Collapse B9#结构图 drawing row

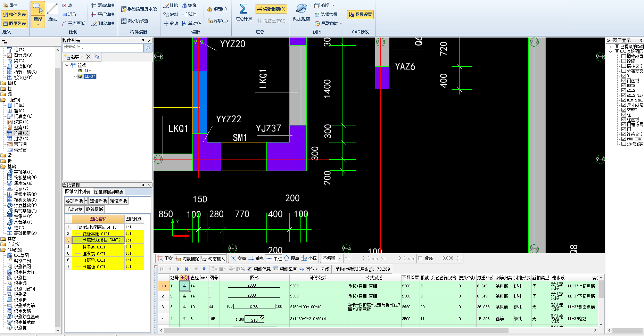pyautogui.click(x=75, y=227)
